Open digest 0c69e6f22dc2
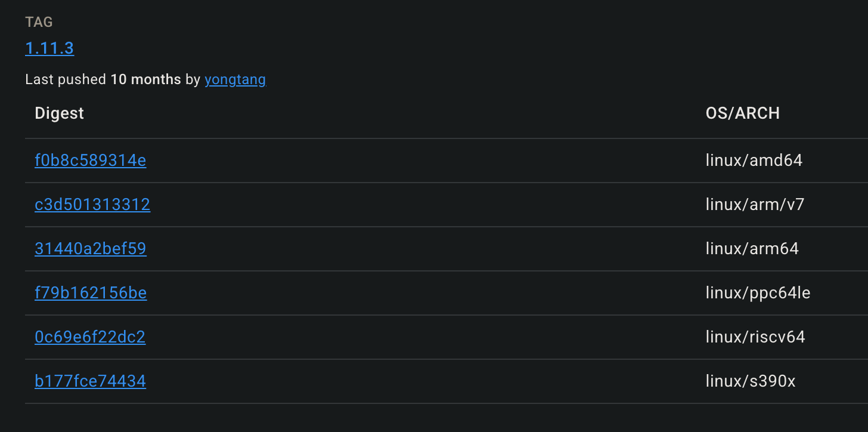Screen dimensions: 868x432 pos(90,337)
